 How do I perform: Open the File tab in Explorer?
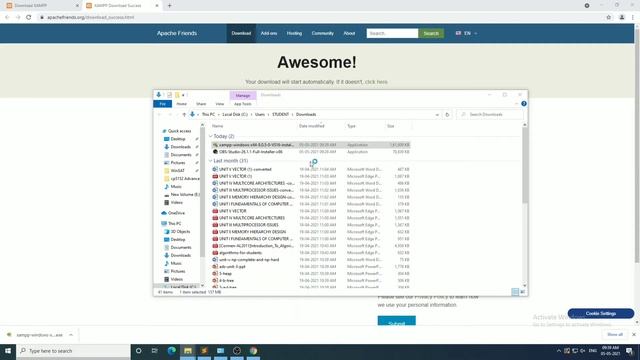(162, 104)
